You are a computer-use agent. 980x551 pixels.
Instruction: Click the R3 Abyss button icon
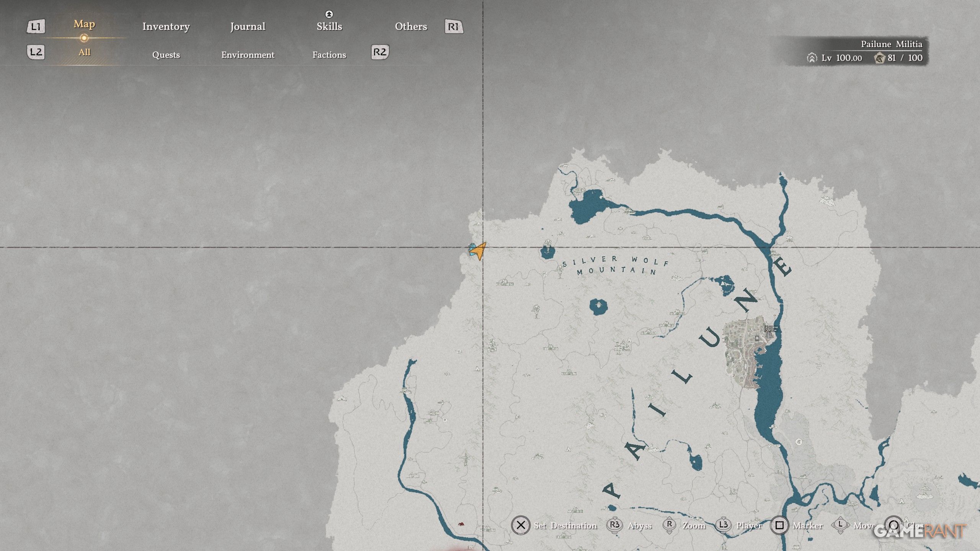point(614,525)
